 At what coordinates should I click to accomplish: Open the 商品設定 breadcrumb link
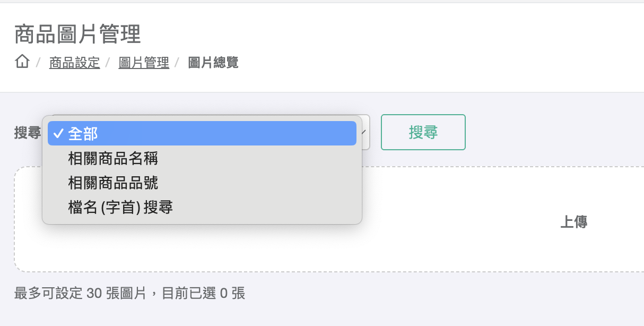[74, 62]
